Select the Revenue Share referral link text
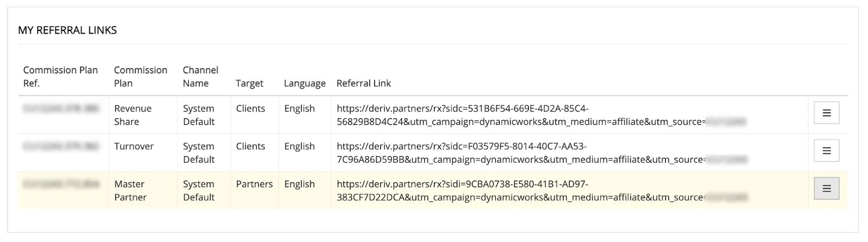The image size is (868, 242). pos(541,115)
